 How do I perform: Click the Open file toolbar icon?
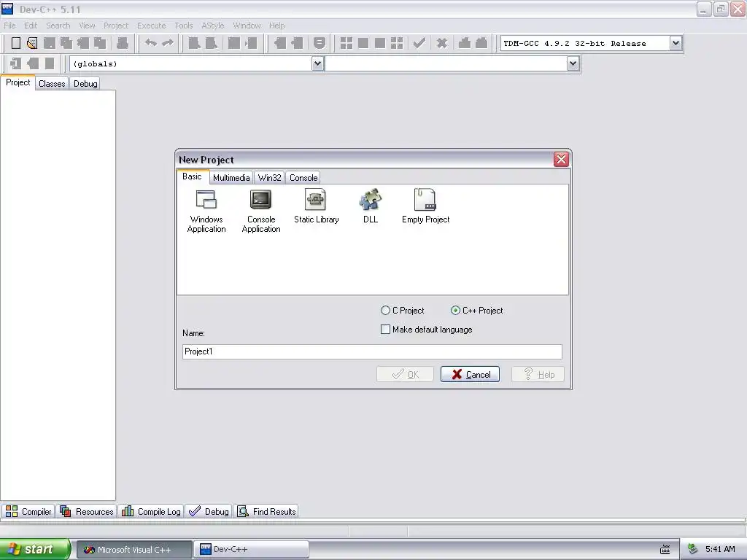32,43
